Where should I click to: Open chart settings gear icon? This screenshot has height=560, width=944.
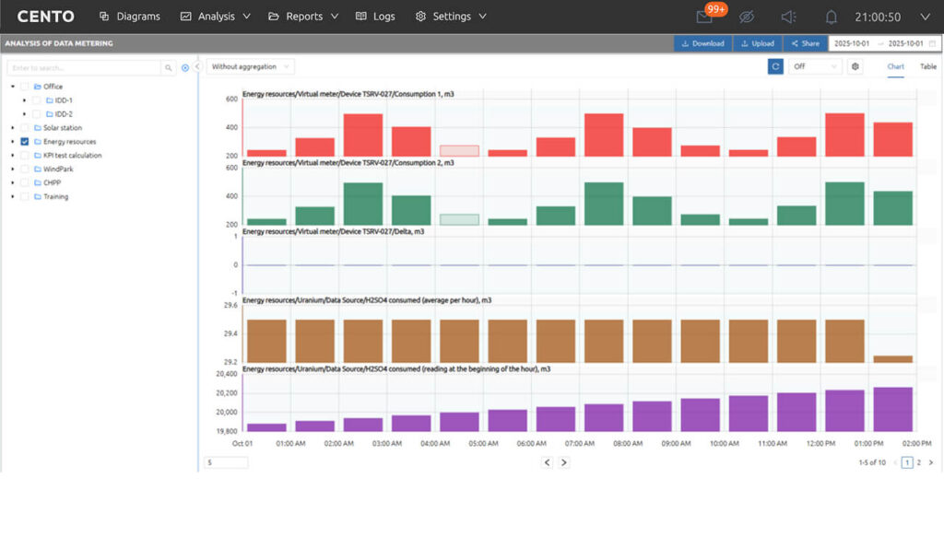pyautogui.click(x=855, y=66)
